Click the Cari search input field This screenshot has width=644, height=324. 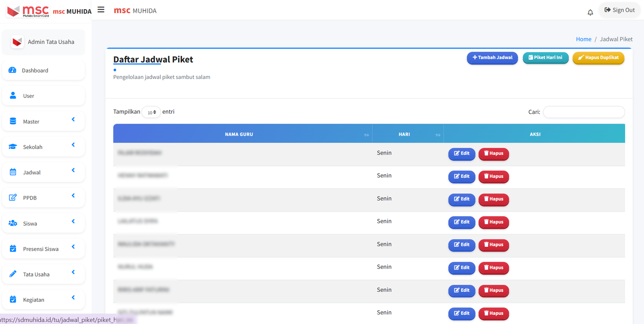point(584,112)
